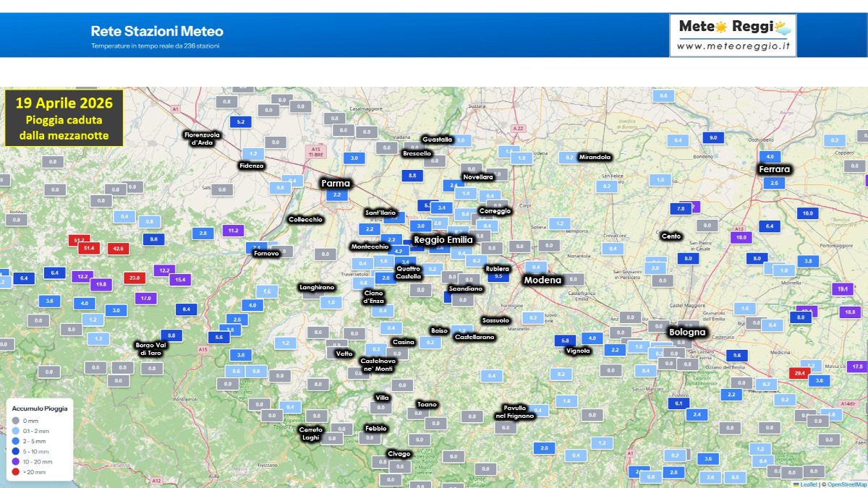Image resolution: width=868 pixels, height=488 pixels.
Task: Select the Bologna city label on the map
Action: 686,332
